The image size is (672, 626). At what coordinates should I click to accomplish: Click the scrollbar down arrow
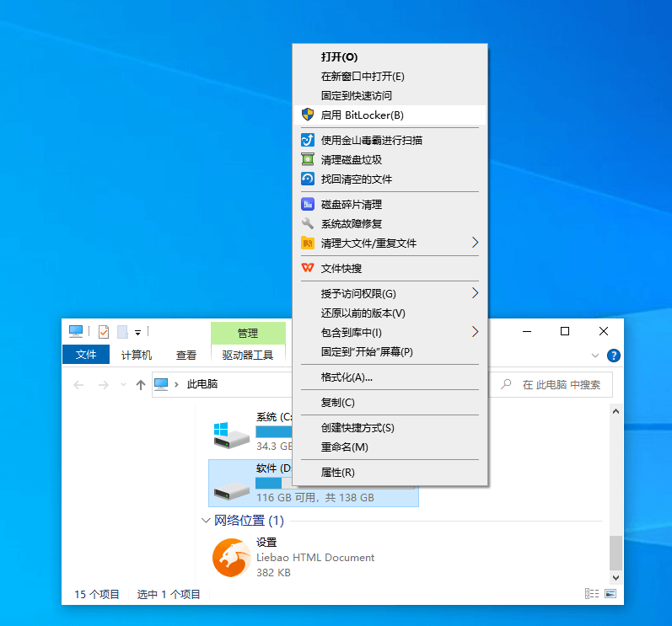click(616, 578)
